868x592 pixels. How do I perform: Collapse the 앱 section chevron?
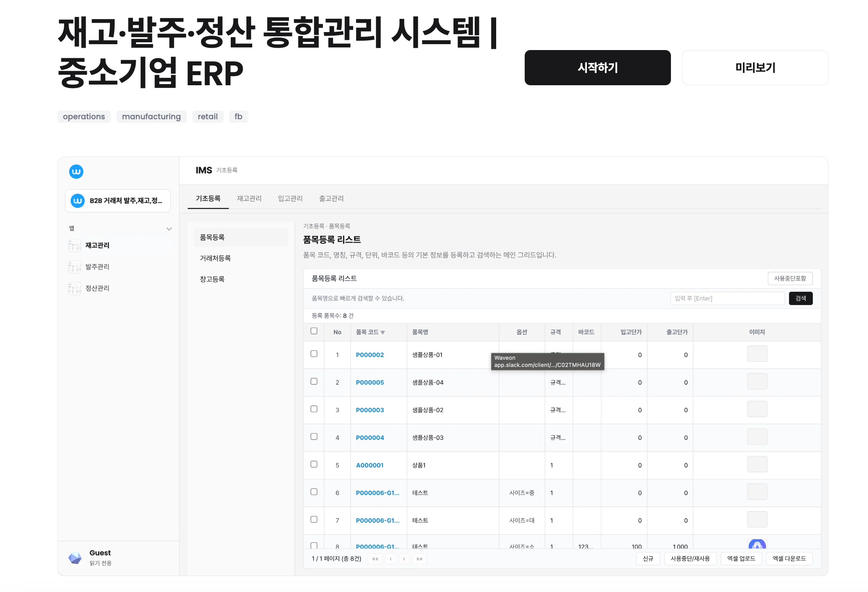pos(169,229)
